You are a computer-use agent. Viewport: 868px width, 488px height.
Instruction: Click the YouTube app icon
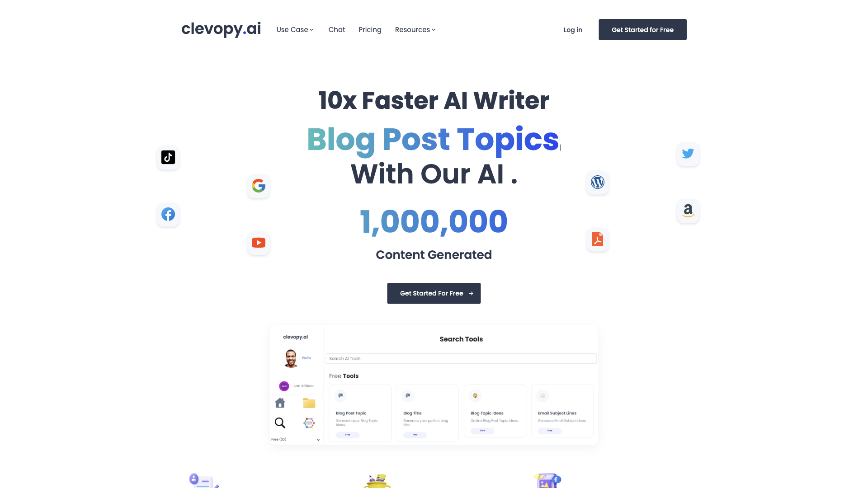pos(258,243)
